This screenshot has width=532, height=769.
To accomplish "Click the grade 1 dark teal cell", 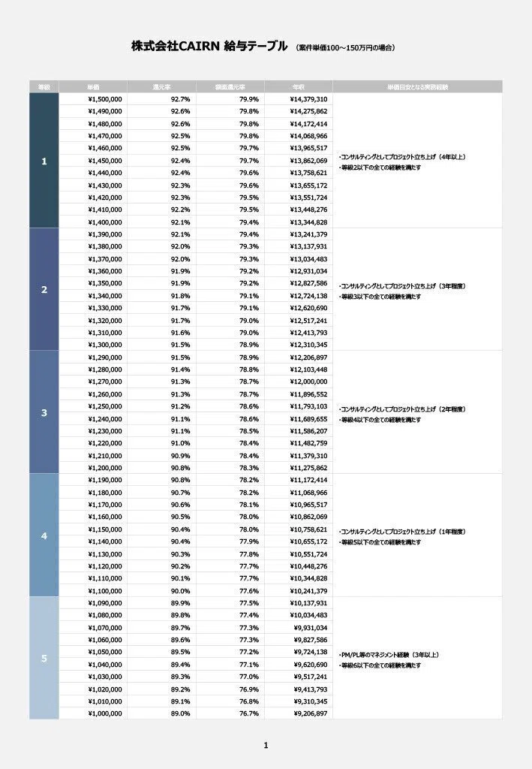I will point(44,161).
